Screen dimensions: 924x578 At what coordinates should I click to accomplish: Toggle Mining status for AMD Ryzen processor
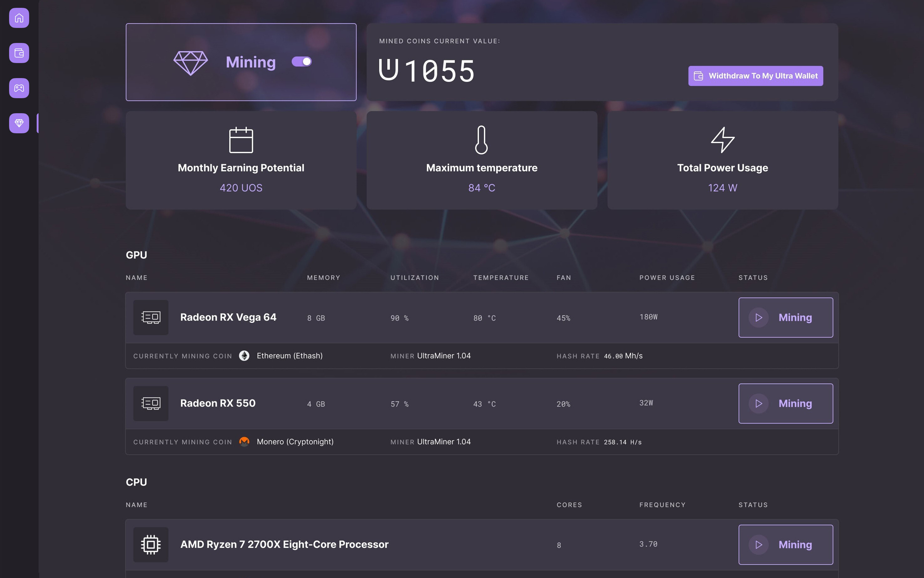tap(785, 545)
